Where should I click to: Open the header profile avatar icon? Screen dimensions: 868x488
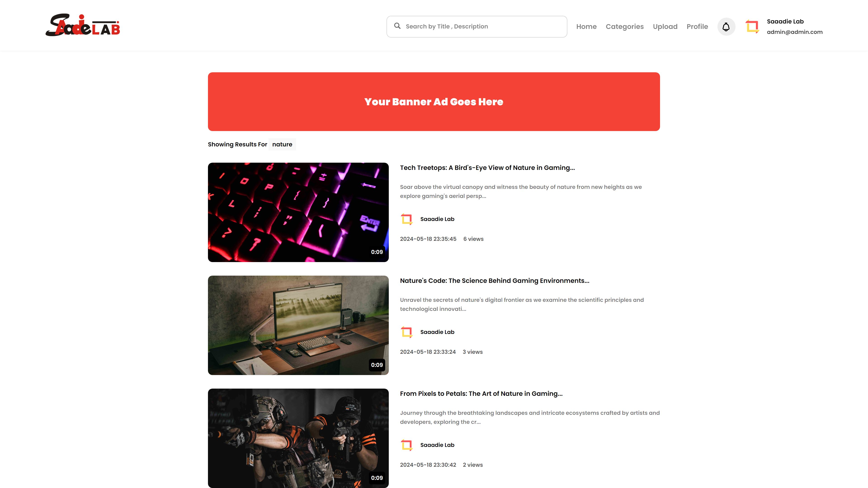point(752,27)
